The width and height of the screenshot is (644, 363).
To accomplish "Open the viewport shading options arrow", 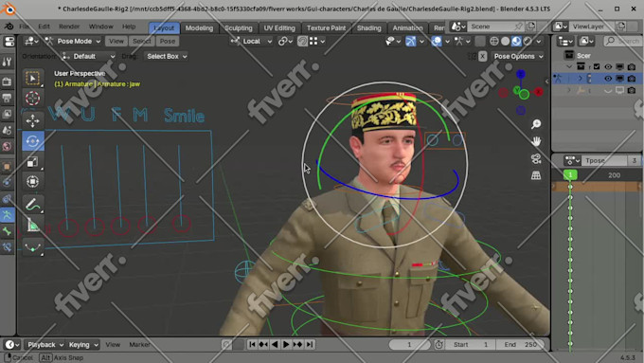I will point(539,41).
